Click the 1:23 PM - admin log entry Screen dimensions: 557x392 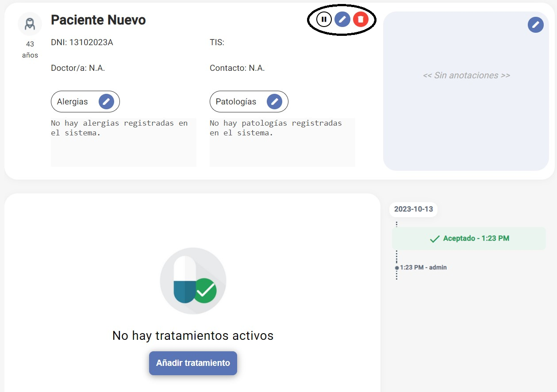422,267
